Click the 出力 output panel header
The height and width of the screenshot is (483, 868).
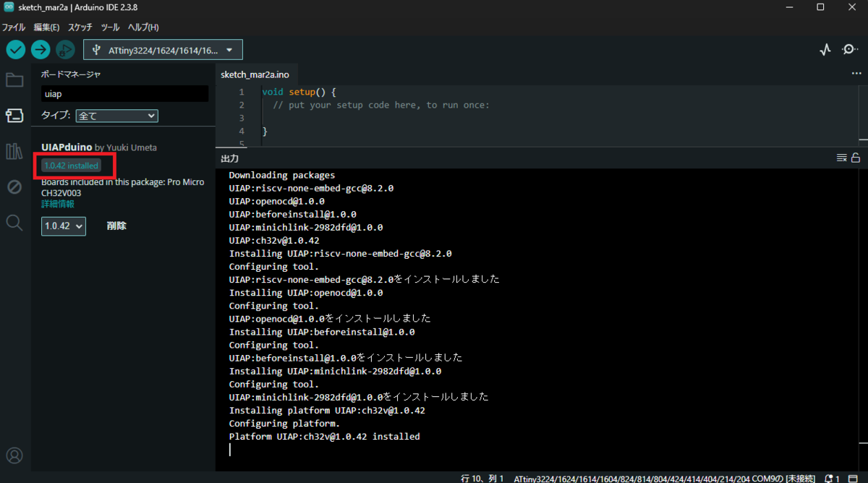click(229, 158)
